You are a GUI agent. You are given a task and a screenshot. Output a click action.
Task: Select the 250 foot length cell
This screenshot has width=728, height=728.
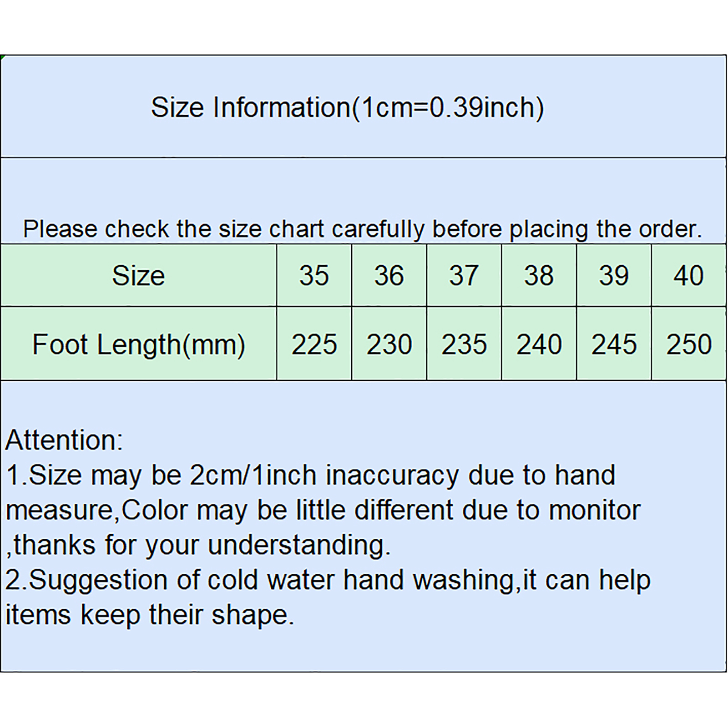[x=688, y=344]
